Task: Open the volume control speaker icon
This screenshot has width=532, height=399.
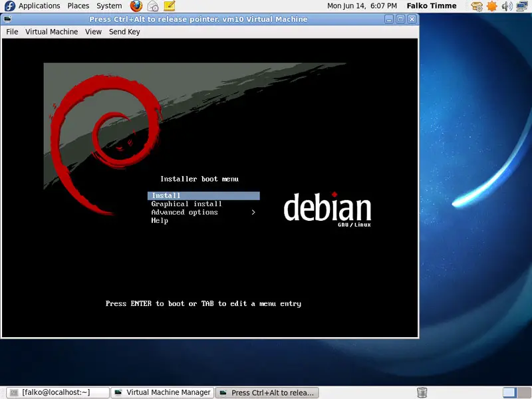Action: (507, 6)
